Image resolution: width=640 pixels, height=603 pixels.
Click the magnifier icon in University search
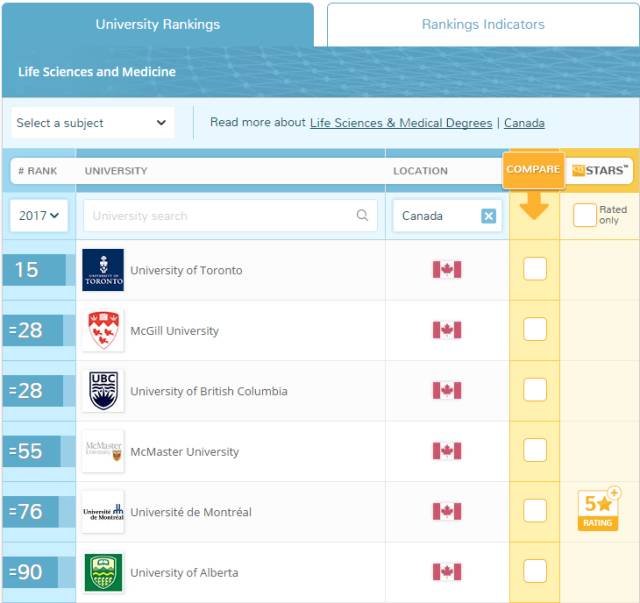362,215
